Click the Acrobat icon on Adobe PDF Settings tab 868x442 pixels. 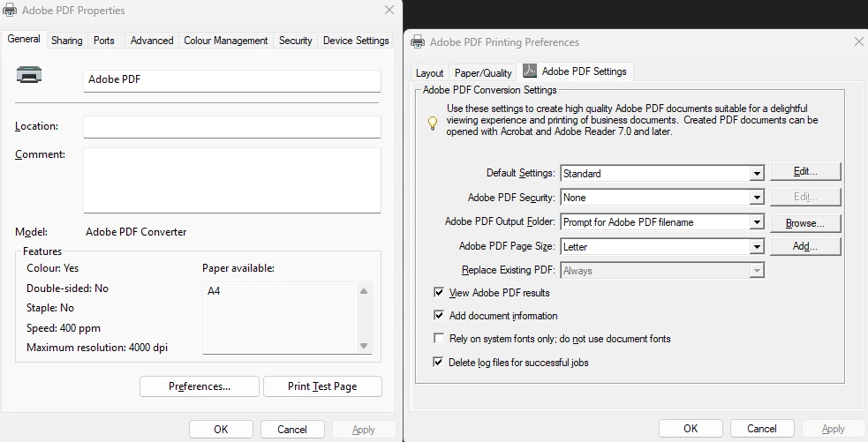click(x=530, y=71)
